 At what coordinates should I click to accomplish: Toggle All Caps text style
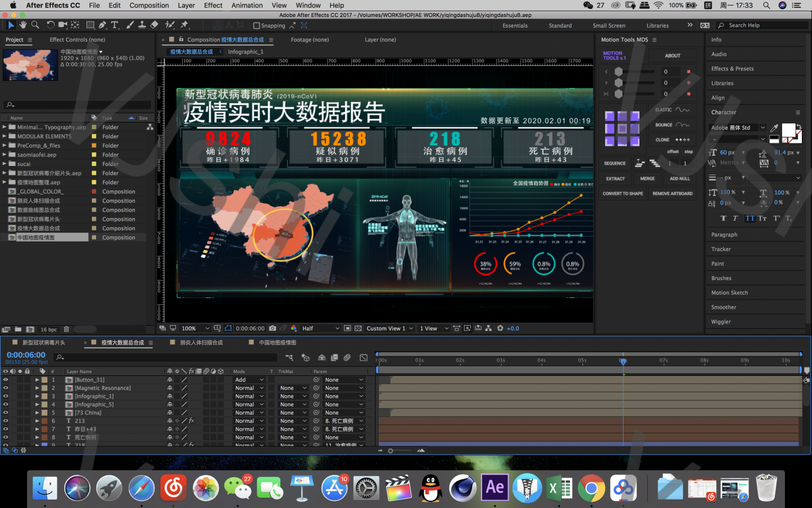coord(750,218)
